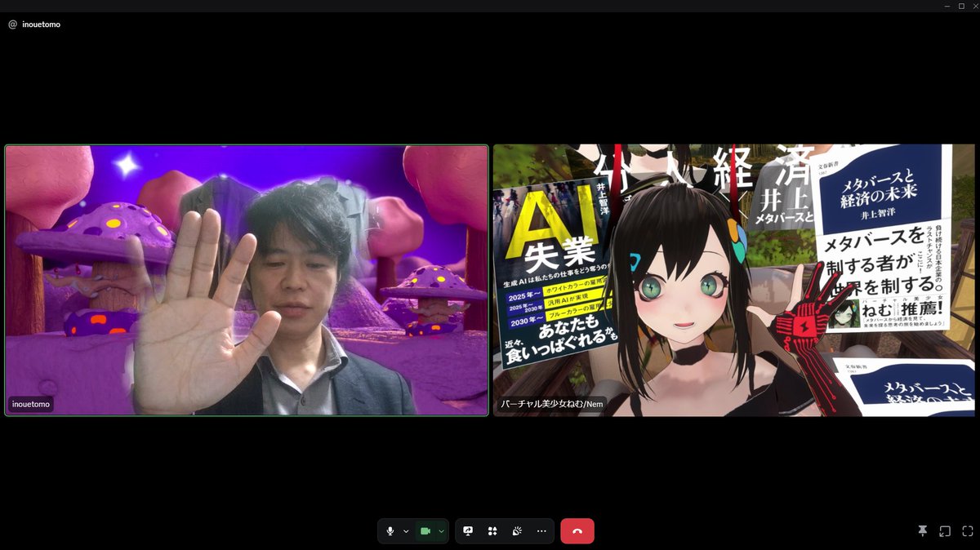Maximize the window
The image size is (980, 550).
tap(960, 6)
